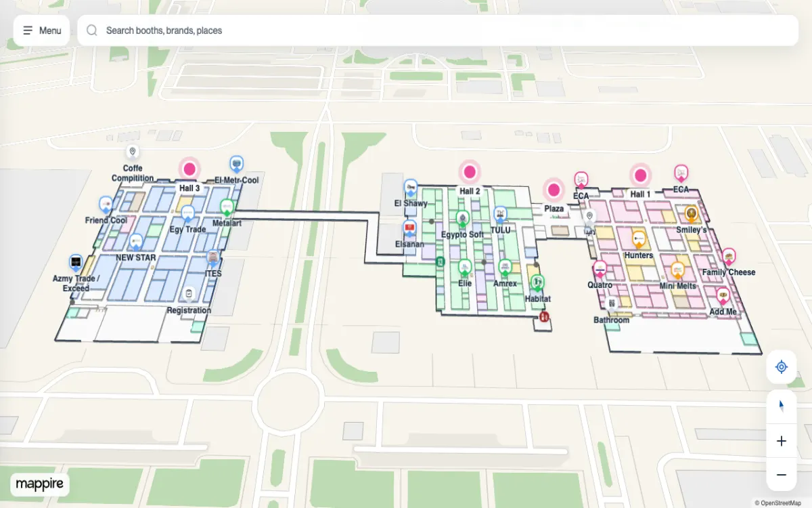Reset map compass orientation

coord(782,406)
